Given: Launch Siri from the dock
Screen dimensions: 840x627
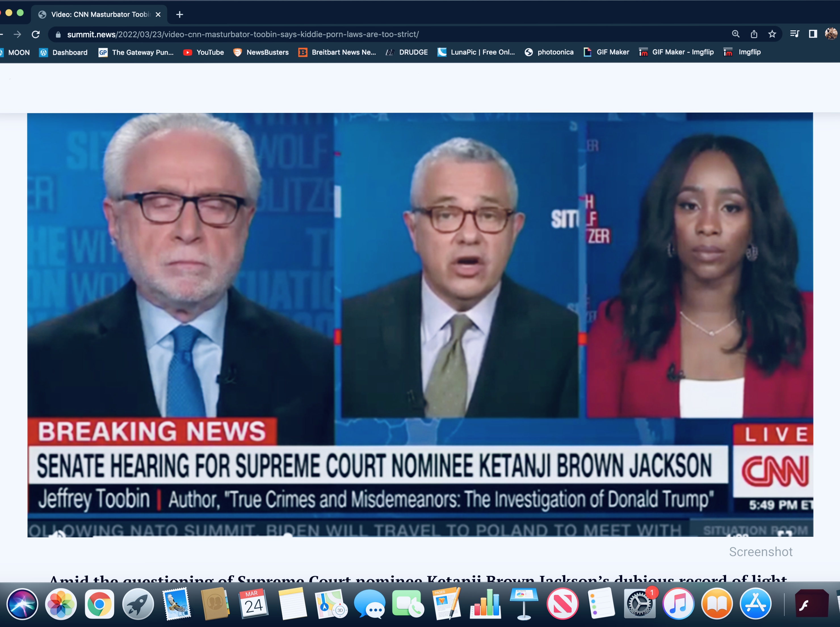Looking at the screenshot, I should point(22,604).
